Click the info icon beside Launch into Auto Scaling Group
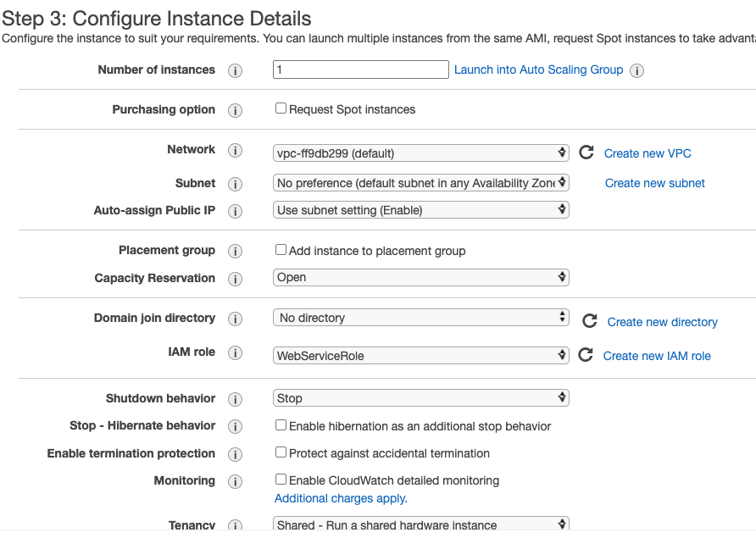The image size is (756, 549). [x=637, y=70]
